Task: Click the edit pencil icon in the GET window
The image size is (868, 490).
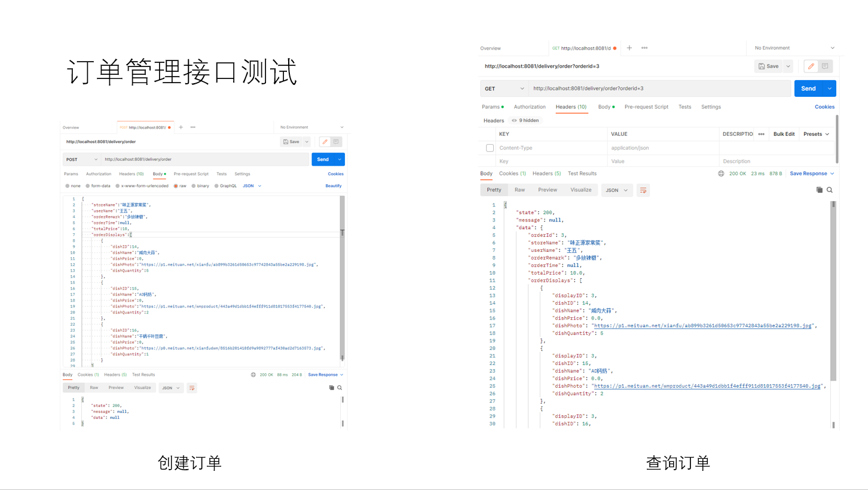Action: [x=811, y=66]
